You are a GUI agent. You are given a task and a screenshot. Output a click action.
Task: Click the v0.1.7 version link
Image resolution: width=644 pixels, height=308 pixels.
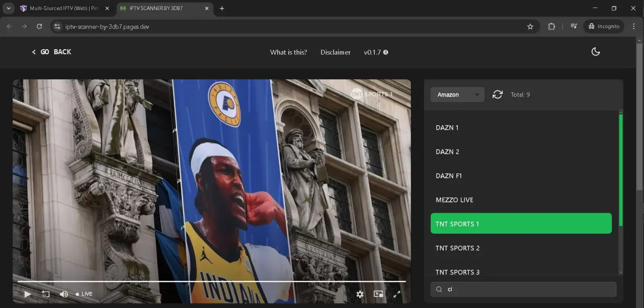(x=376, y=52)
